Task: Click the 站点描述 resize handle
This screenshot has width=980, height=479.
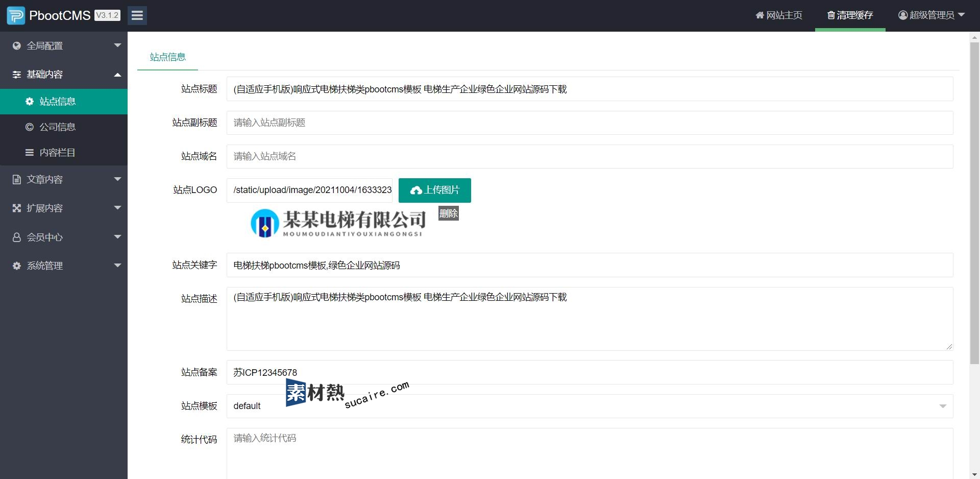Action: pyautogui.click(x=949, y=347)
